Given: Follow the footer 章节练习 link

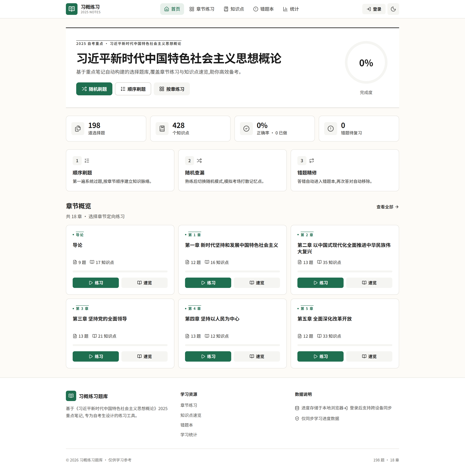Looking at the screenshot, I should point(189,405).
